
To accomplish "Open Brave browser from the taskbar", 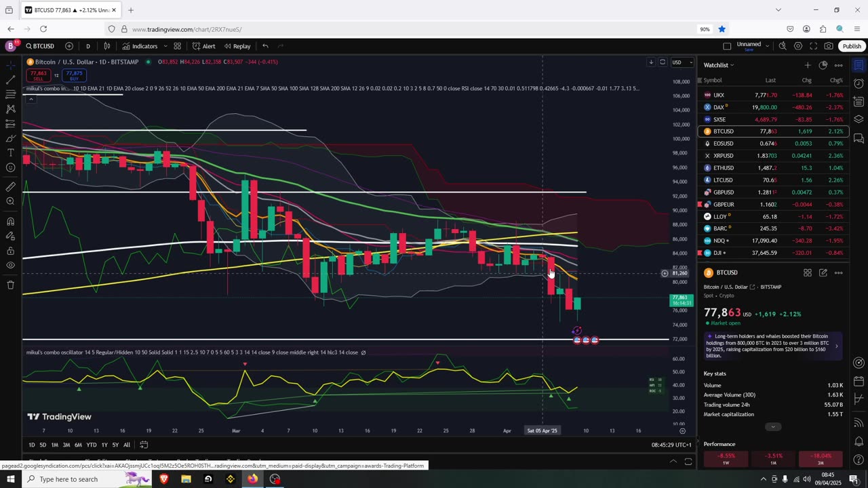I will [x=163, y=479].
